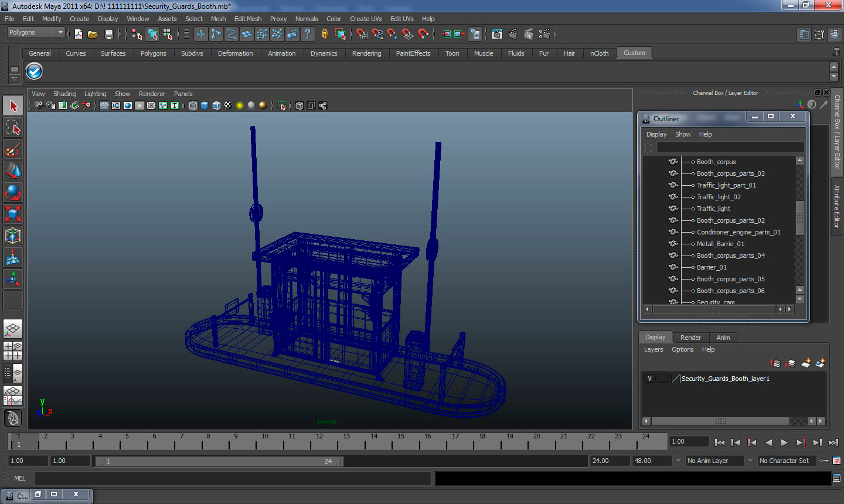The height and width of the screenshot is (504, 844).
Task: Open the viewport Panels menu
Action: pos(183,94)
